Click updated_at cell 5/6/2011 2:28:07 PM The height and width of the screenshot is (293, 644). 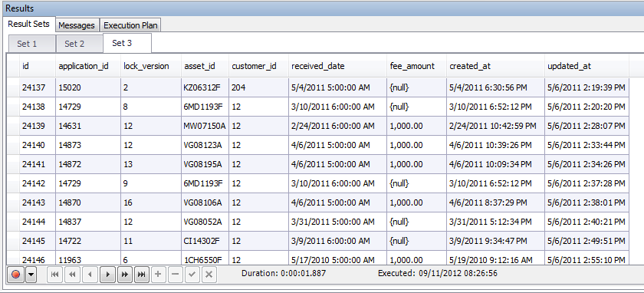pyautogui.click(x=587, y=126)
